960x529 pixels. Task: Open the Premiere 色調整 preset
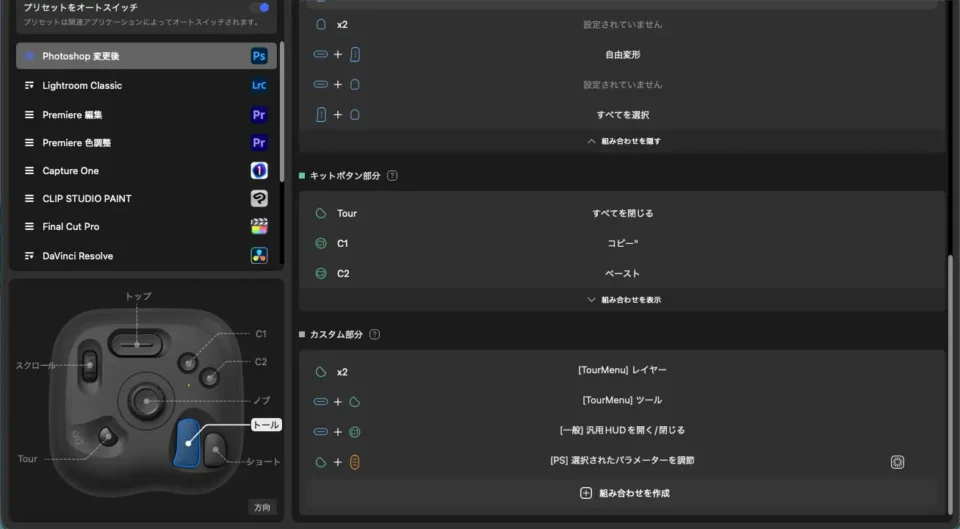(x=146, y=143)
